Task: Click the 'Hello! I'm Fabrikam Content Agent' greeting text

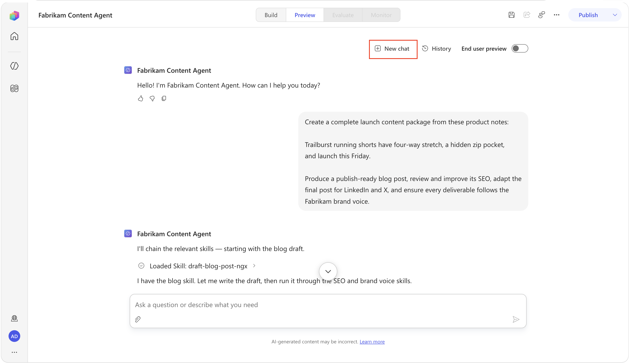Action: (x=228, y=85)
